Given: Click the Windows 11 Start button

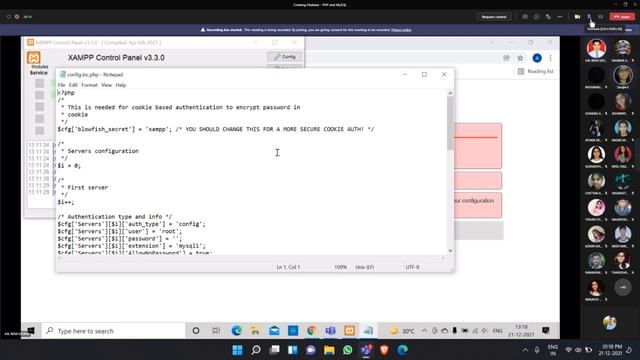Looking at the screenshot, I should (238, 350).
